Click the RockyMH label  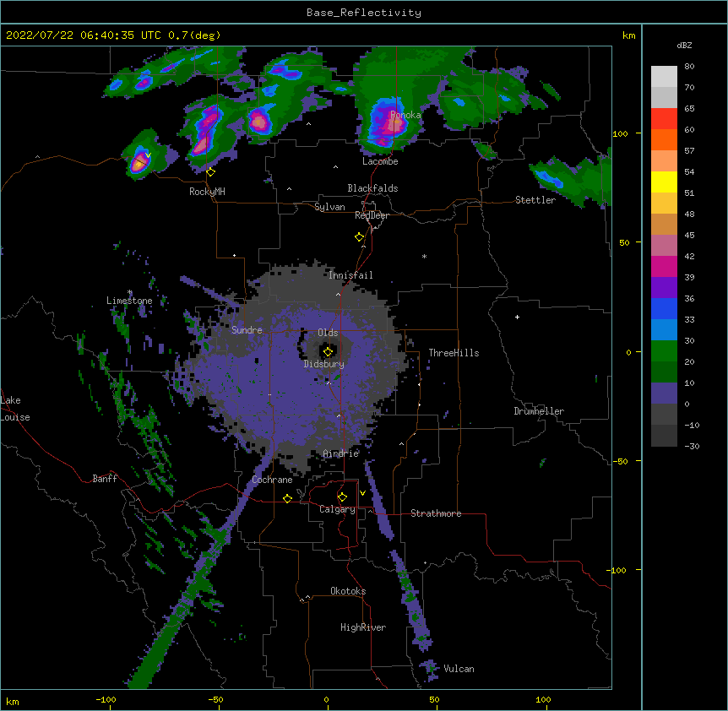point(207,192)
